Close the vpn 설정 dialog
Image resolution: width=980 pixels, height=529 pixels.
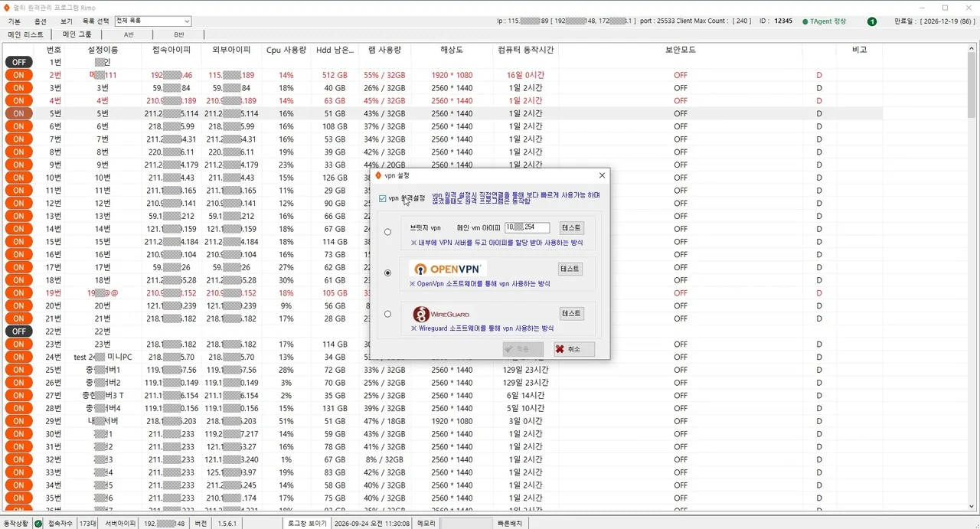[x=602, y=175]
